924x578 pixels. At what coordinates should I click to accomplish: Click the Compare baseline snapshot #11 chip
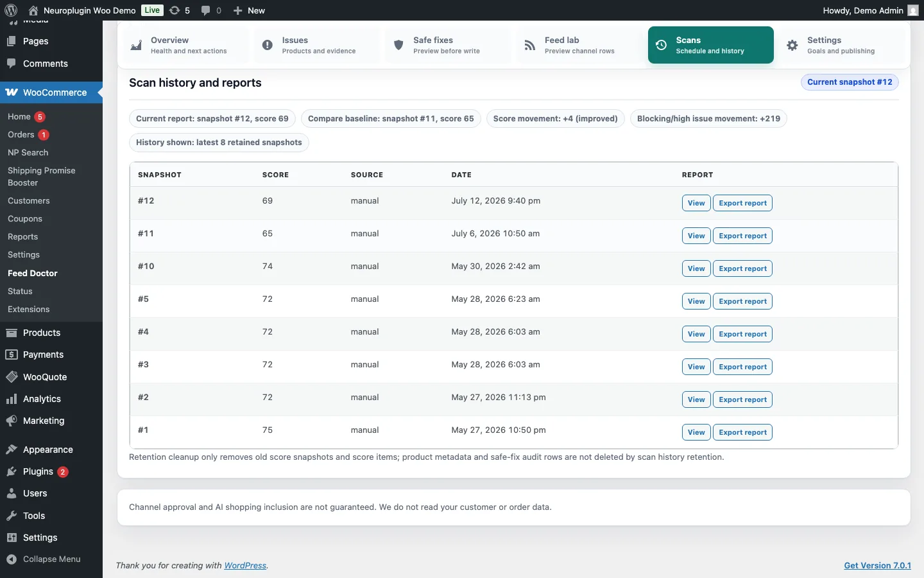[391, 119]
